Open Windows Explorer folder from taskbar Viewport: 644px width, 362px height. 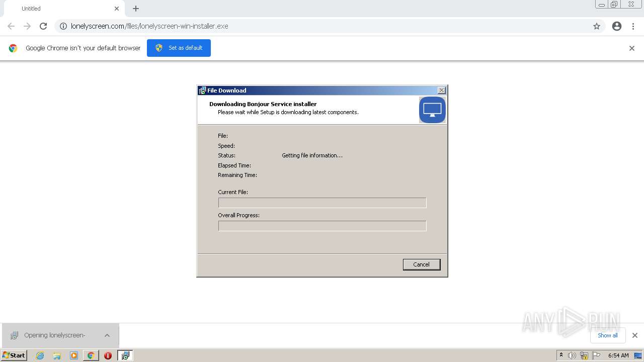pos(57,355)
